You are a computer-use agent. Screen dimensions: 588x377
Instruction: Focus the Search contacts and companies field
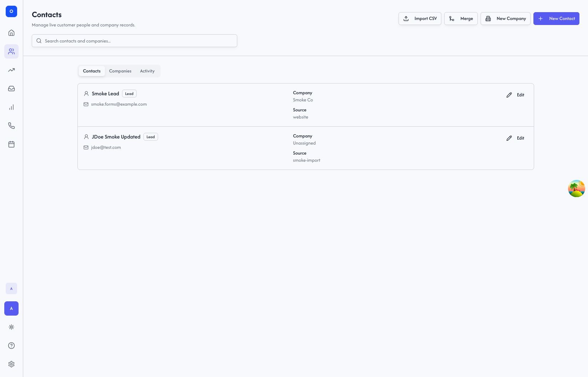click(x=135, y=41)
